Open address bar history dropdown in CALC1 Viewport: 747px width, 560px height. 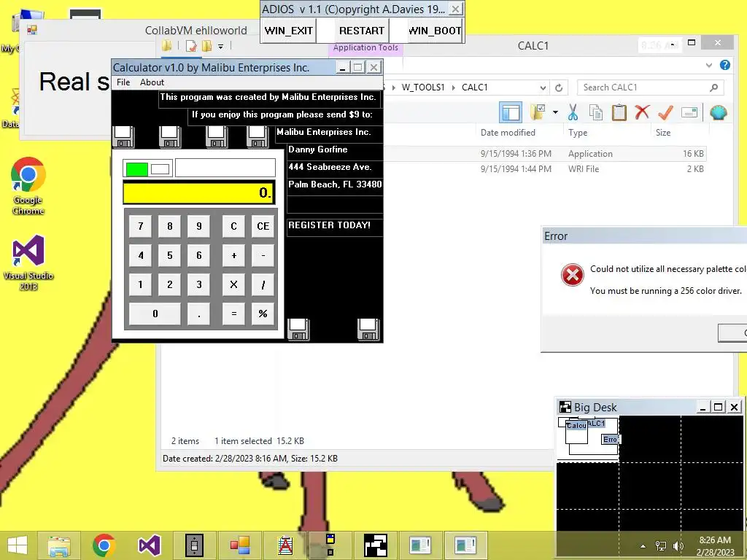pyautogui.click(x=543, y=87)
